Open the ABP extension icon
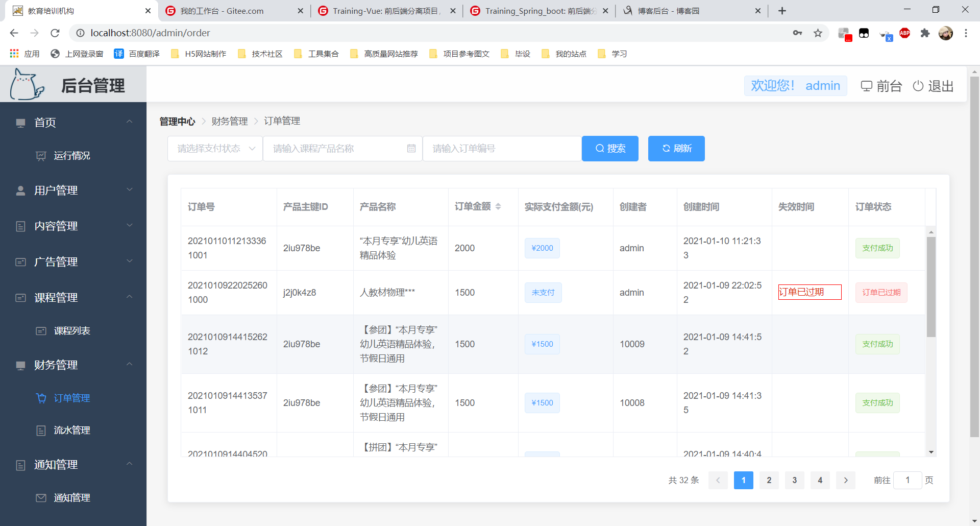 905,33
